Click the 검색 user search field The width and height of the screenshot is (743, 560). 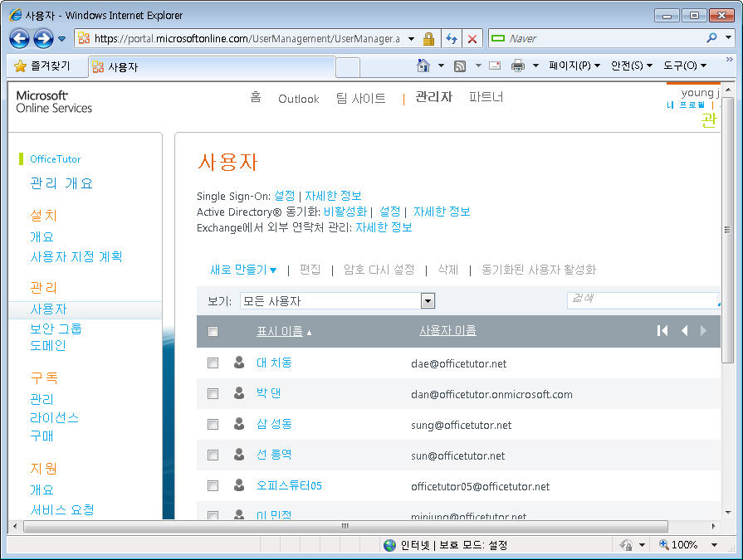coord(643,300)
